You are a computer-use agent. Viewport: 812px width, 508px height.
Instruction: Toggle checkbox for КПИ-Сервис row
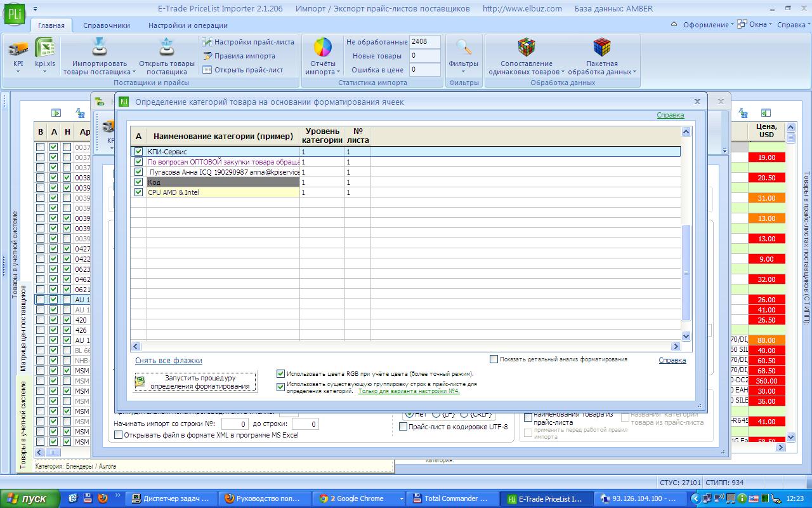click(139, 152)
